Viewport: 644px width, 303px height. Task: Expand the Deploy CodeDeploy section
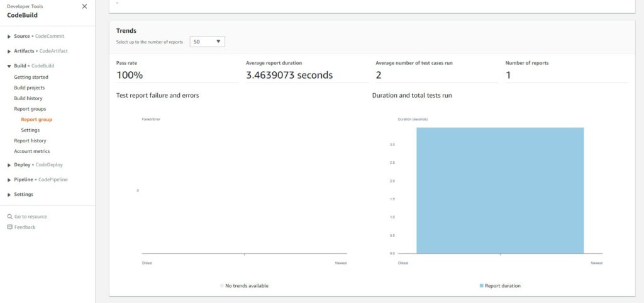tap(9, 165)
